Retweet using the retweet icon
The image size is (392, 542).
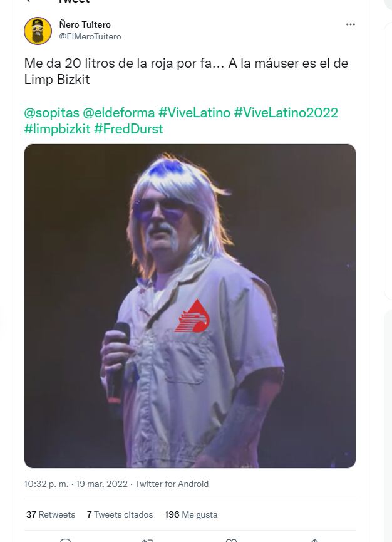(x=148, y=539)
